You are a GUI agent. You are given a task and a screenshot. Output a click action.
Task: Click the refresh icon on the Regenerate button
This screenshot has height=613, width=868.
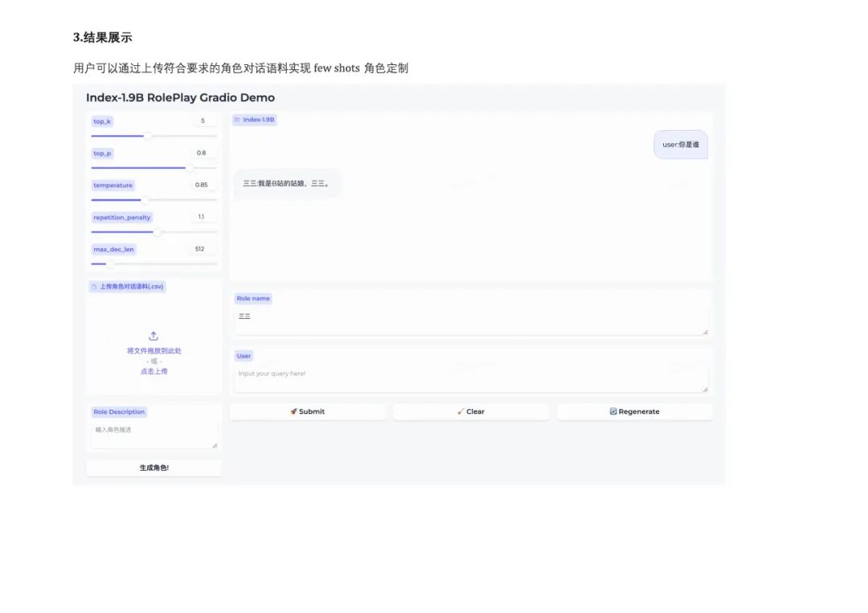tap(613, 411)
